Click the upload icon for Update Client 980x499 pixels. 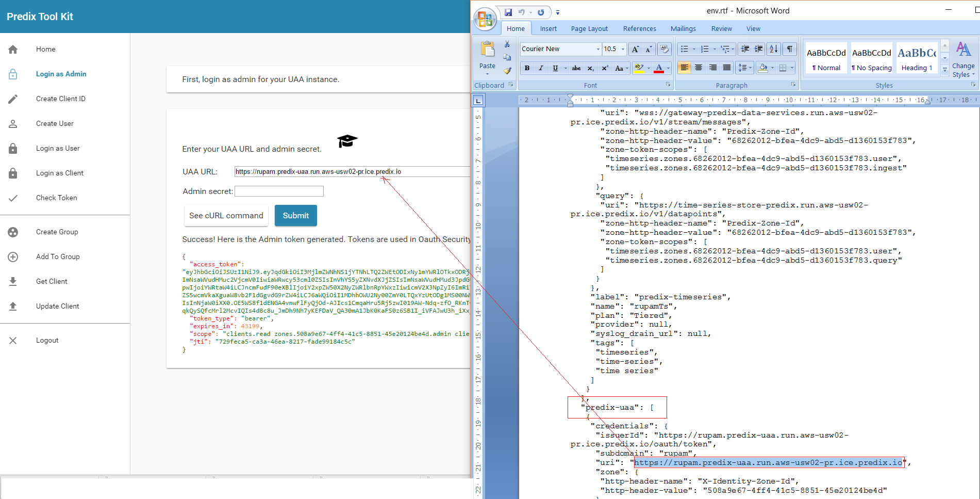pos(13,307)
